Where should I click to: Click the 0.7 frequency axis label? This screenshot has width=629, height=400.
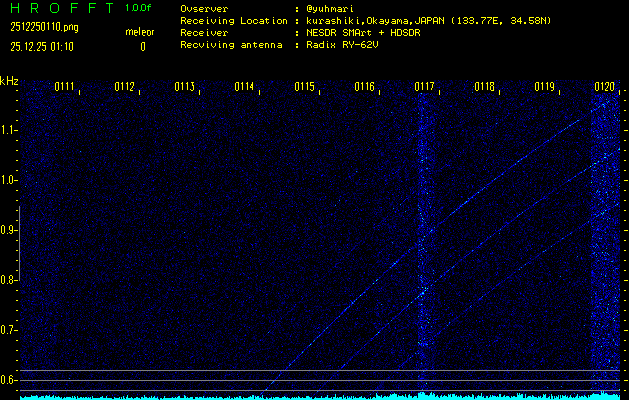[x=9, y=330]
